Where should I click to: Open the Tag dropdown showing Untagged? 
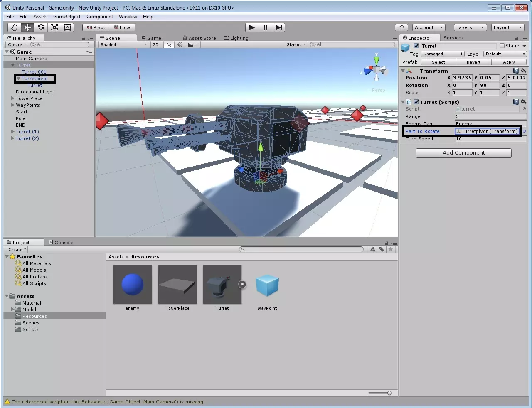(442, 54)
